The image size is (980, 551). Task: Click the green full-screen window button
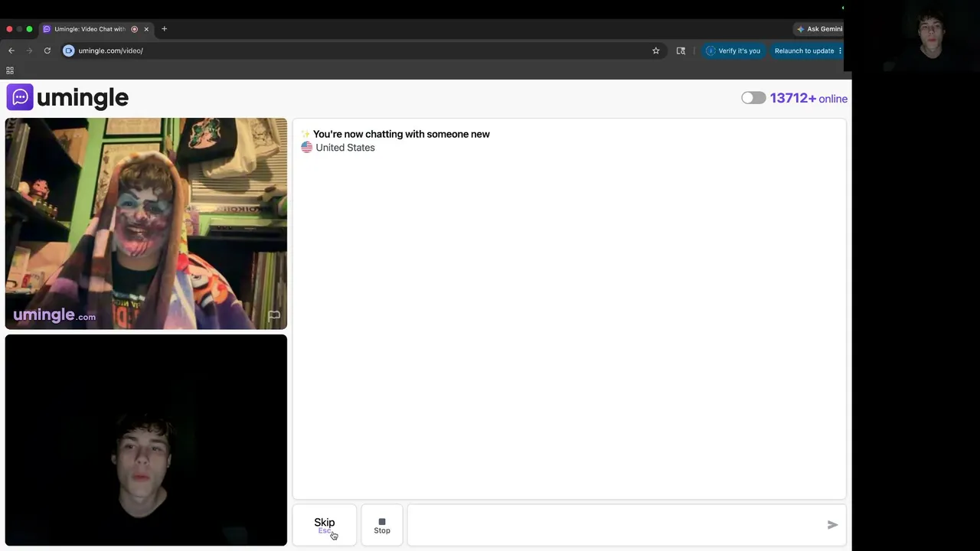tap(29, 29)
